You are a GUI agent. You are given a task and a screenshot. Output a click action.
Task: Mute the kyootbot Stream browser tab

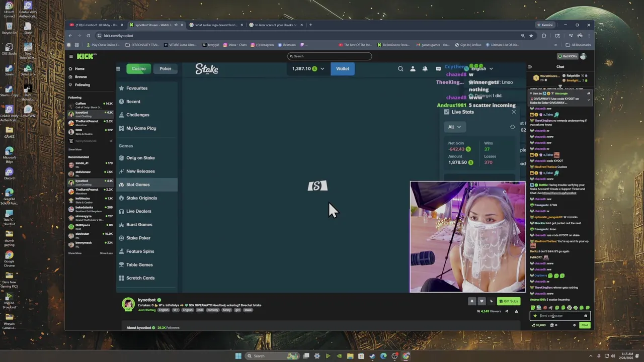click(x=176, y=25)
